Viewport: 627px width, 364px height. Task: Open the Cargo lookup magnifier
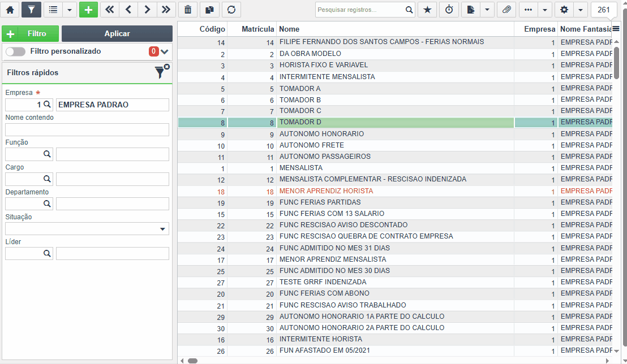[47, 179]
